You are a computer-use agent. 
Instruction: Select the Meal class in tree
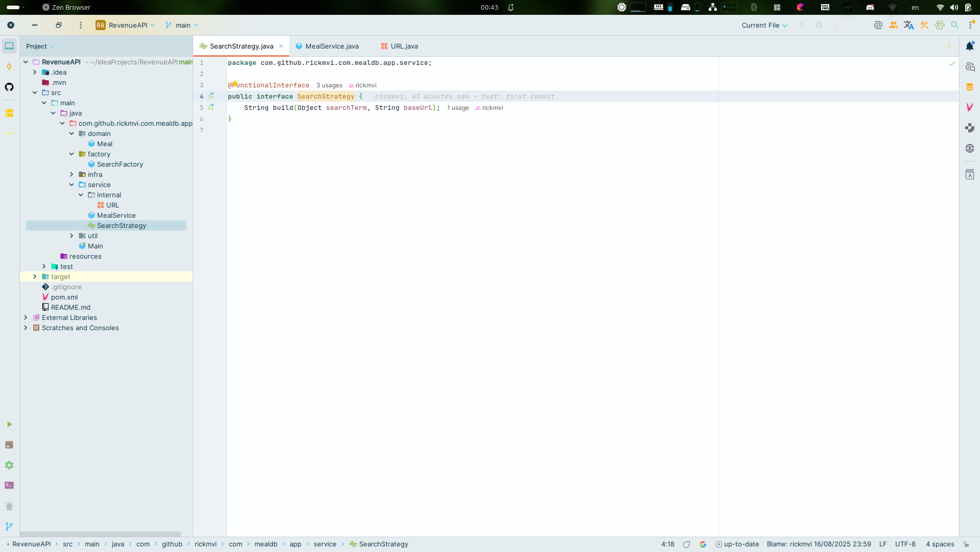(104, 144)
